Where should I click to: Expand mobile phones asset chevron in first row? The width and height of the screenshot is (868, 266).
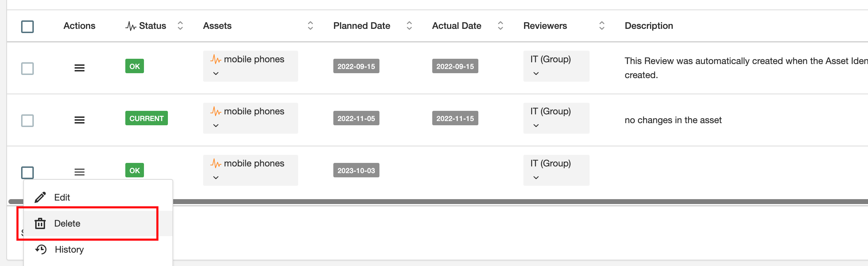click(x=216, y=74)
